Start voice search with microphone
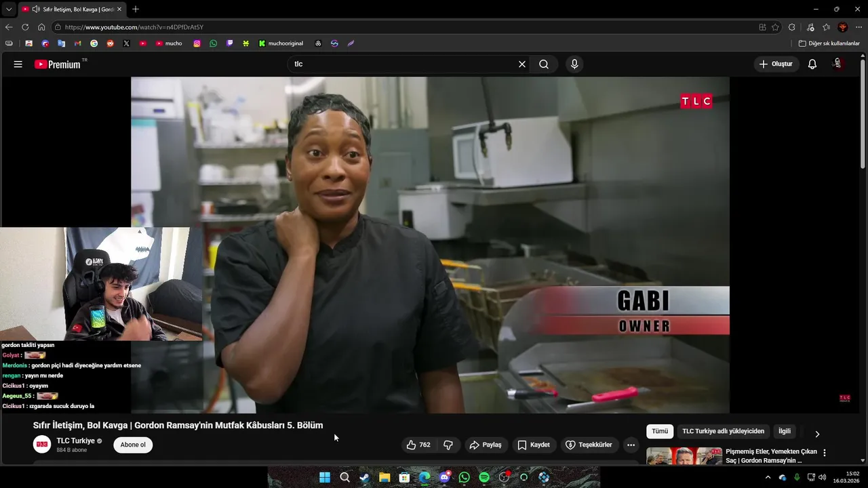This screenshot has width=868, height=488. 574,64
